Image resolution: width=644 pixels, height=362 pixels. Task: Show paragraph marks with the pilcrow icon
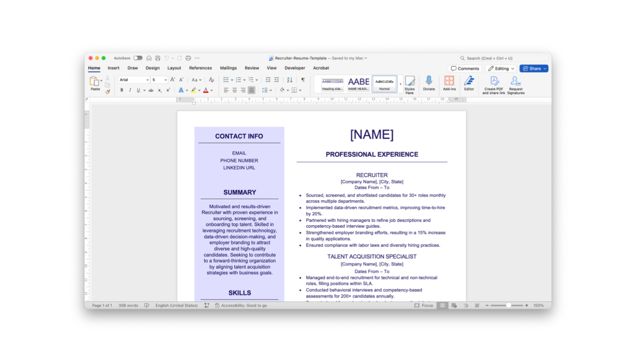(x=303, y=80)
